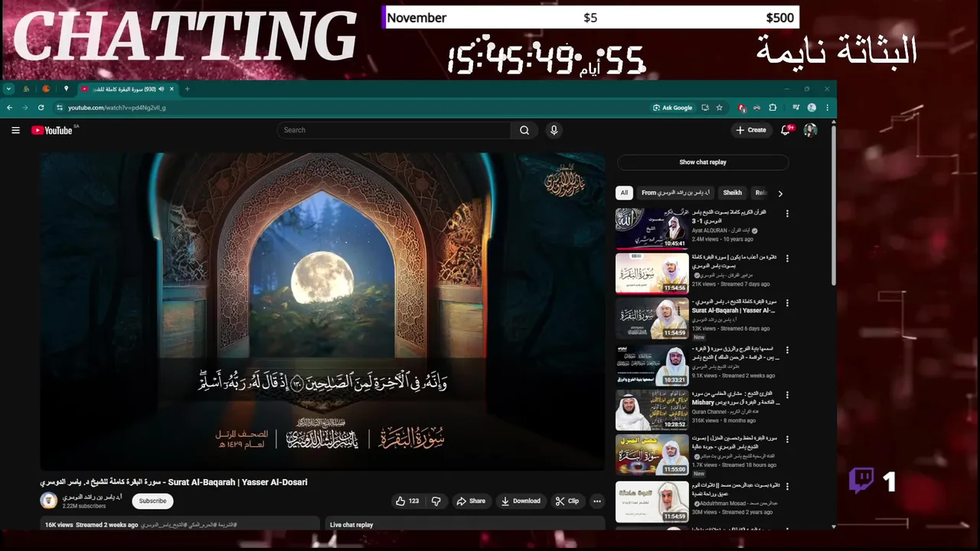Open options menu for 21K views video
Screen dimensions: 980x551
pos(787,259)
